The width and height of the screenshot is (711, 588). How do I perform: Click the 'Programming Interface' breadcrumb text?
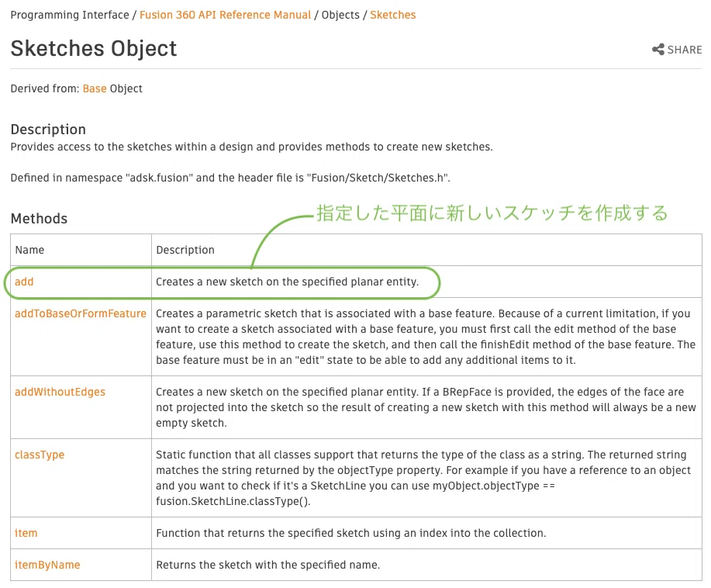click(70, 15)
